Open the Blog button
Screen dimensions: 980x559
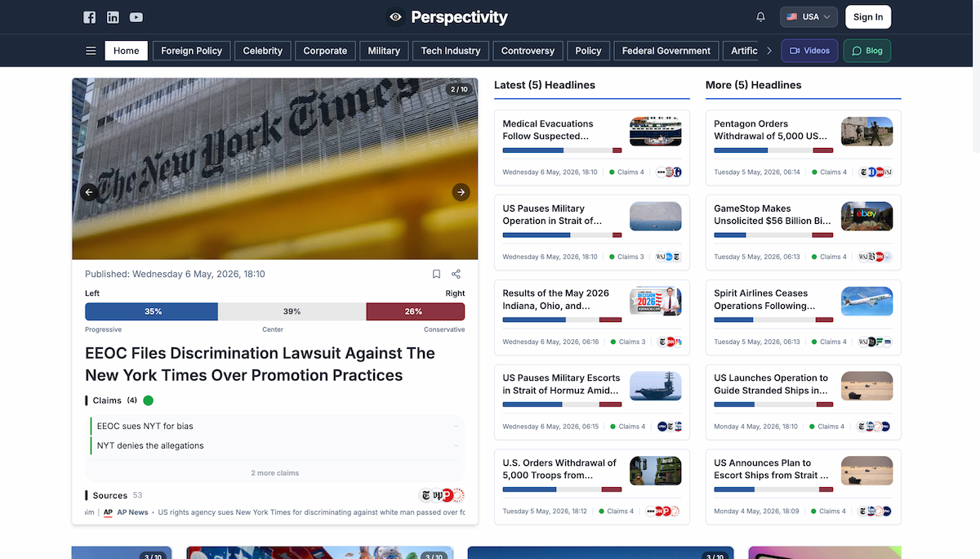tap(867, 51)
